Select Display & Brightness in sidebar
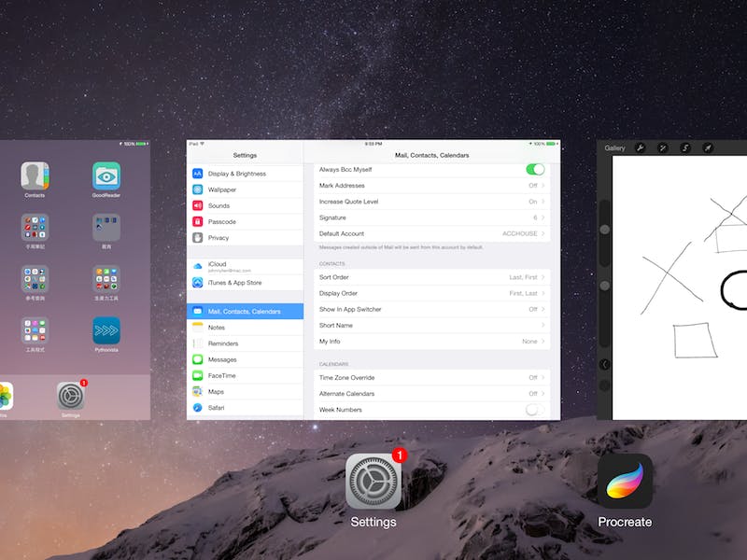 pyautogui.click(x=245, y=174)
